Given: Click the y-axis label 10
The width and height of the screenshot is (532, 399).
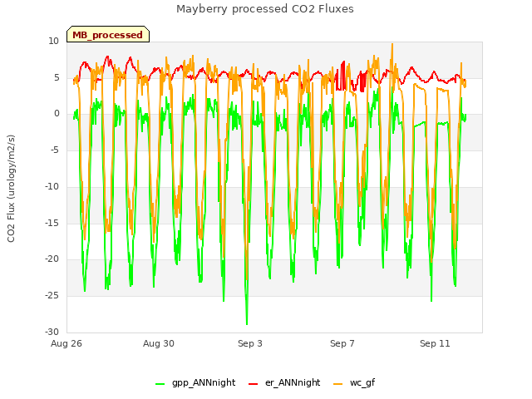Looking at the screenshot, I should [x=53, y=41].
